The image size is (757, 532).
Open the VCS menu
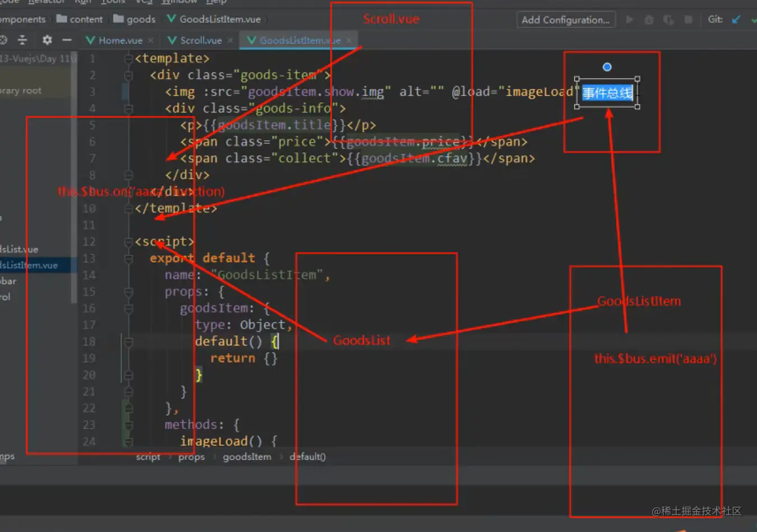(144, 2)
